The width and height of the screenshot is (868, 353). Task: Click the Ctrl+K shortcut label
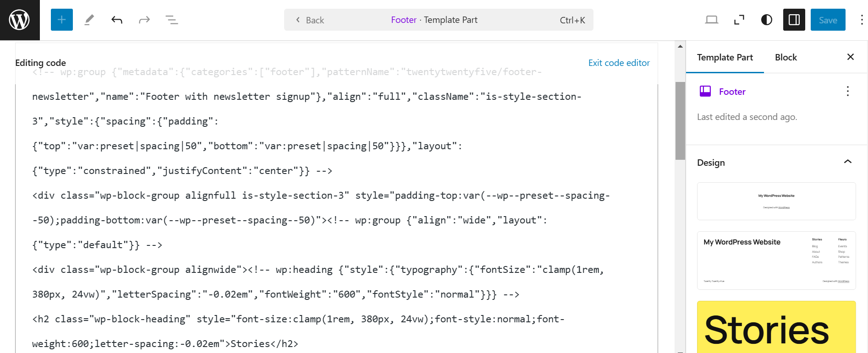572,20
